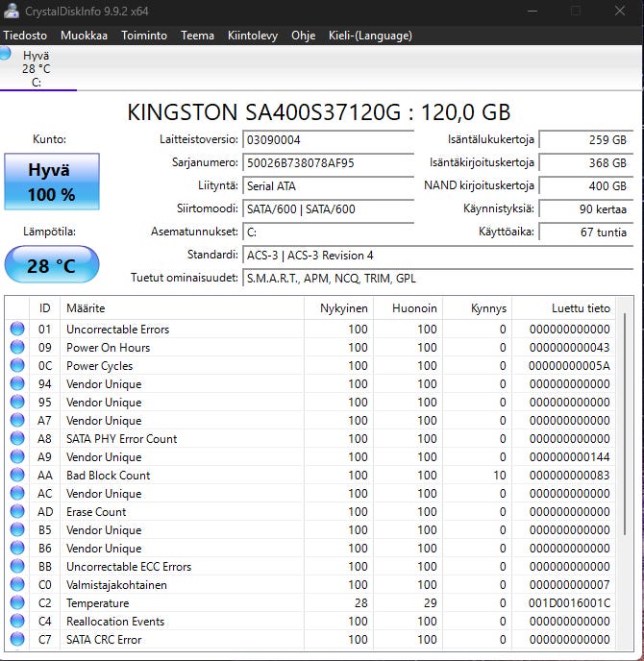Click the status icon for Power On Hours row
644x661 pixels.
pos(17,347)
